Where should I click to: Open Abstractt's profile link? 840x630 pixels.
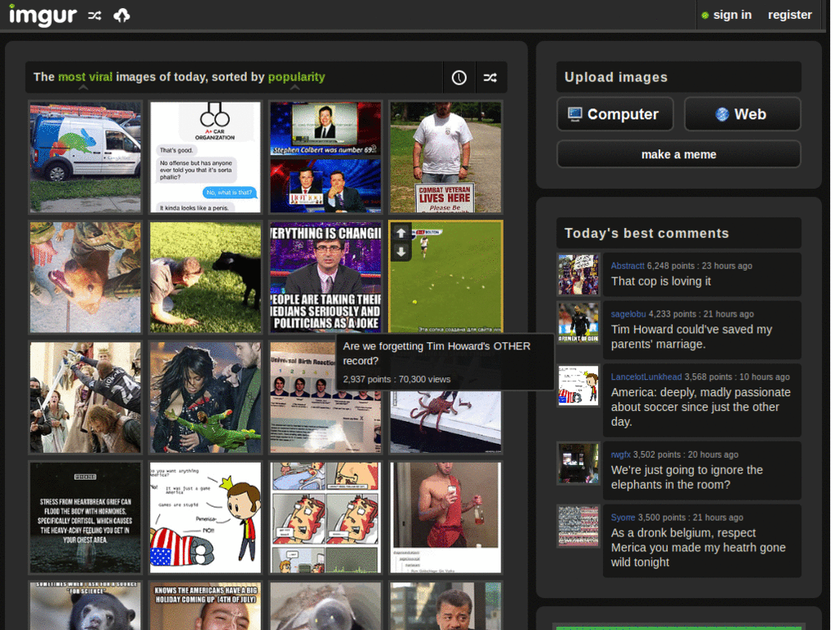tap(627, 265)
